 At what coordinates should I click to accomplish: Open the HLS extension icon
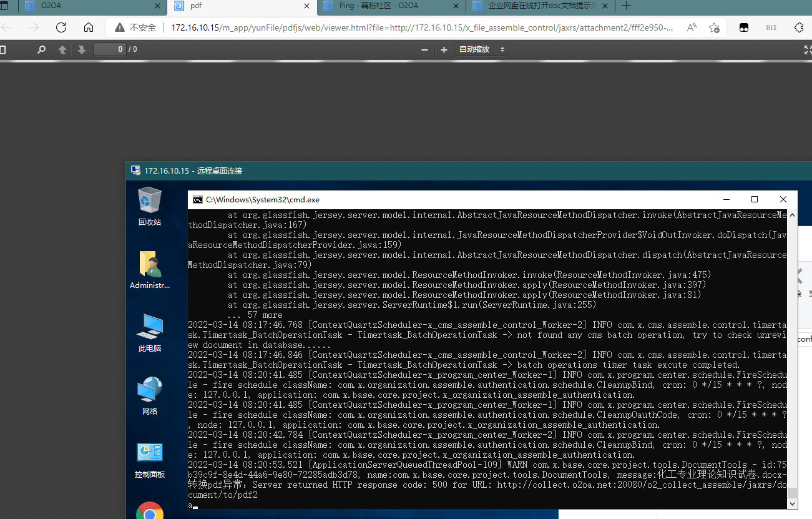771,27
